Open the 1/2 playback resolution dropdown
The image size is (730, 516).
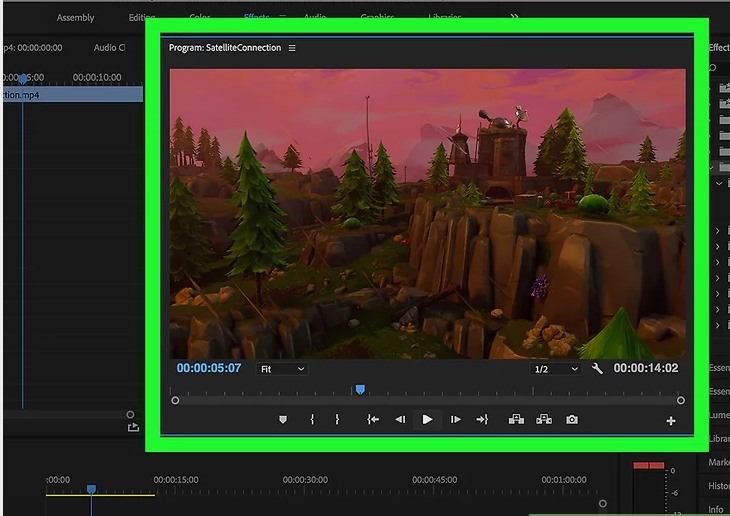pos(555,369)
